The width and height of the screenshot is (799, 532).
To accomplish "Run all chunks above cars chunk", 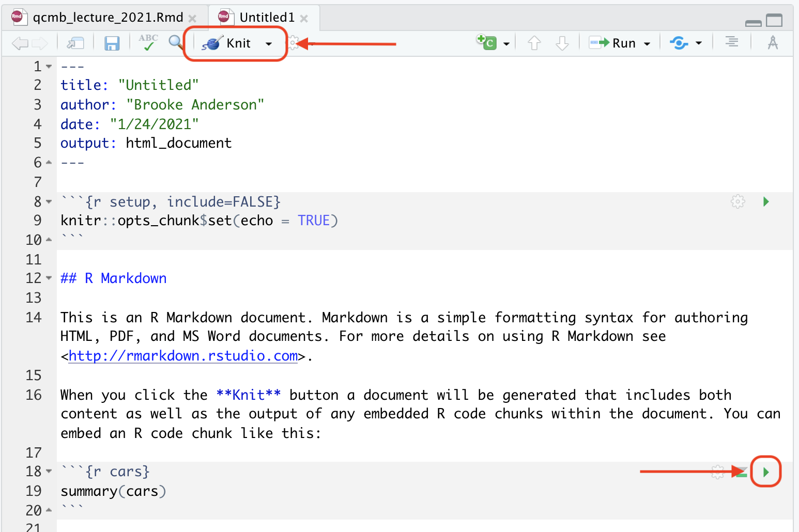I will [x=741, y=472].
